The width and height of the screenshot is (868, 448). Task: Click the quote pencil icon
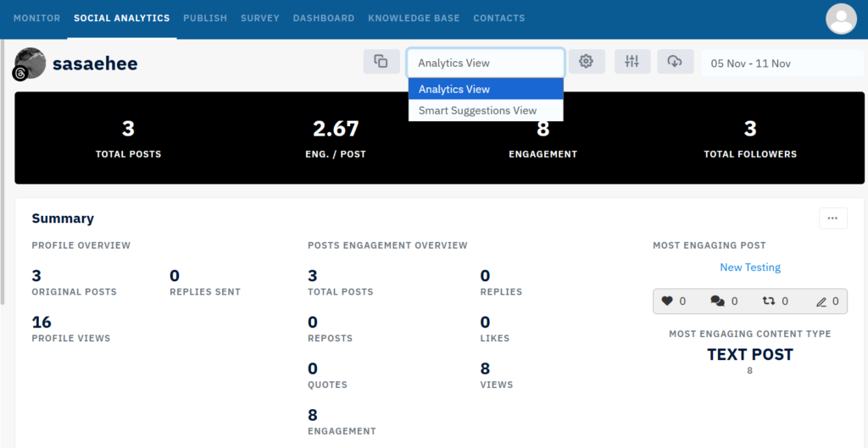tap(821, 301)
